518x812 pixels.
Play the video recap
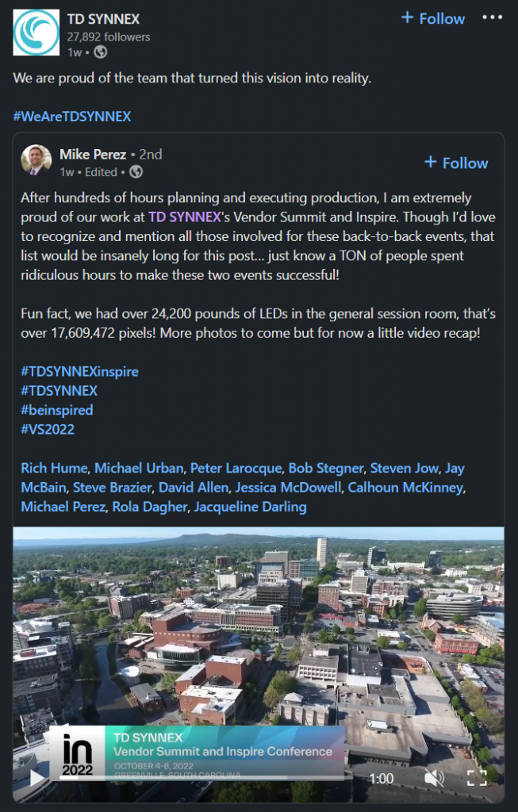click(36, 778)
